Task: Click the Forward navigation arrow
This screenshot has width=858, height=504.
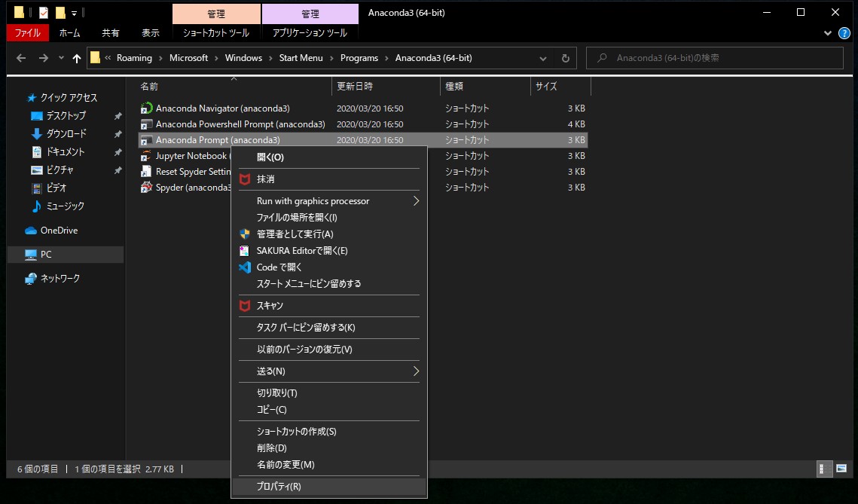Action: (43, 58)
